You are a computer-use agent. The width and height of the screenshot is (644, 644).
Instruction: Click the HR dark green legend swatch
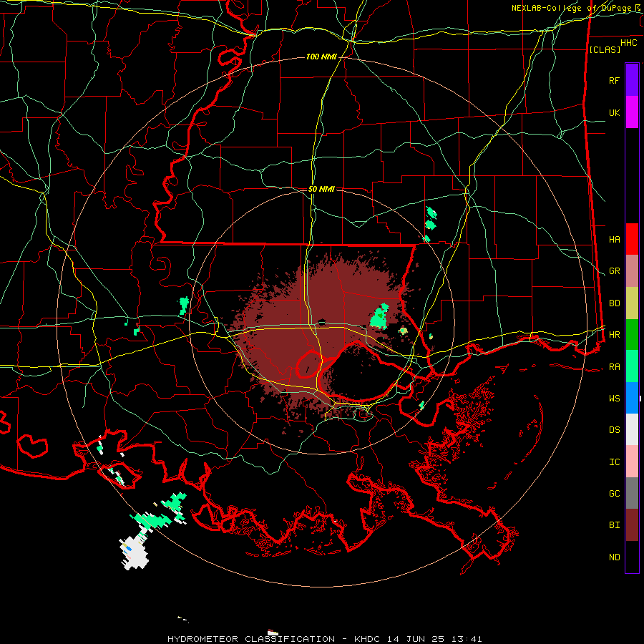tap(632, 335)
